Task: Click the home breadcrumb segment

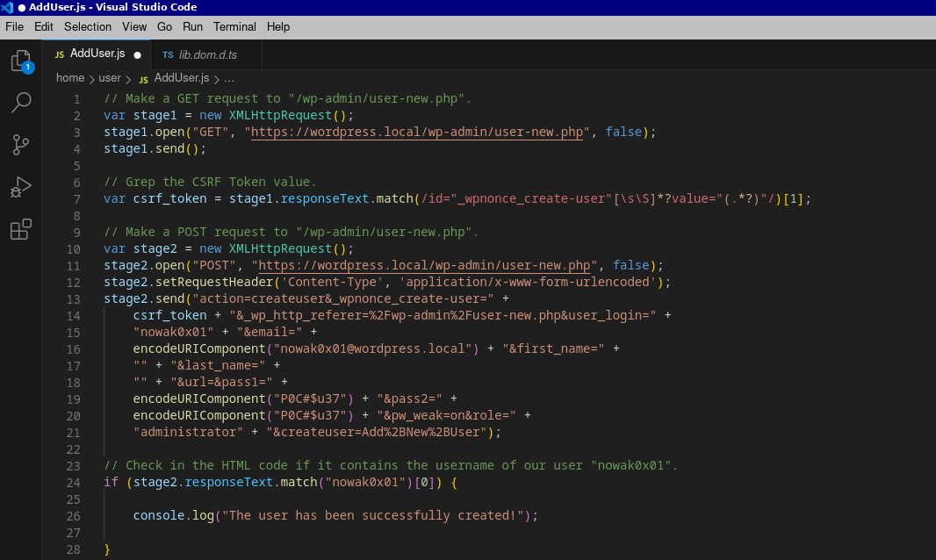Action: point(70,78)
